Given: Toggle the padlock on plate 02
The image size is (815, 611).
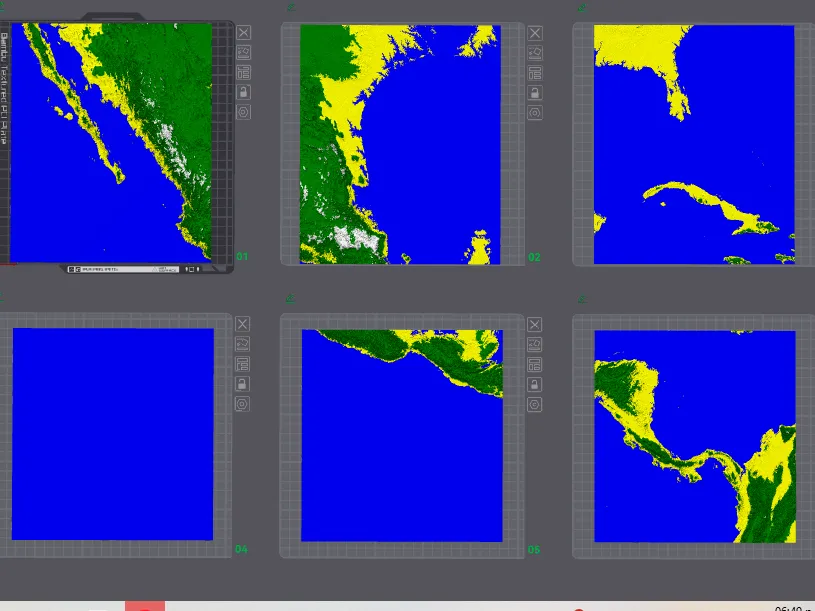Looking at the screenshot, I should [x=535, y=92].
